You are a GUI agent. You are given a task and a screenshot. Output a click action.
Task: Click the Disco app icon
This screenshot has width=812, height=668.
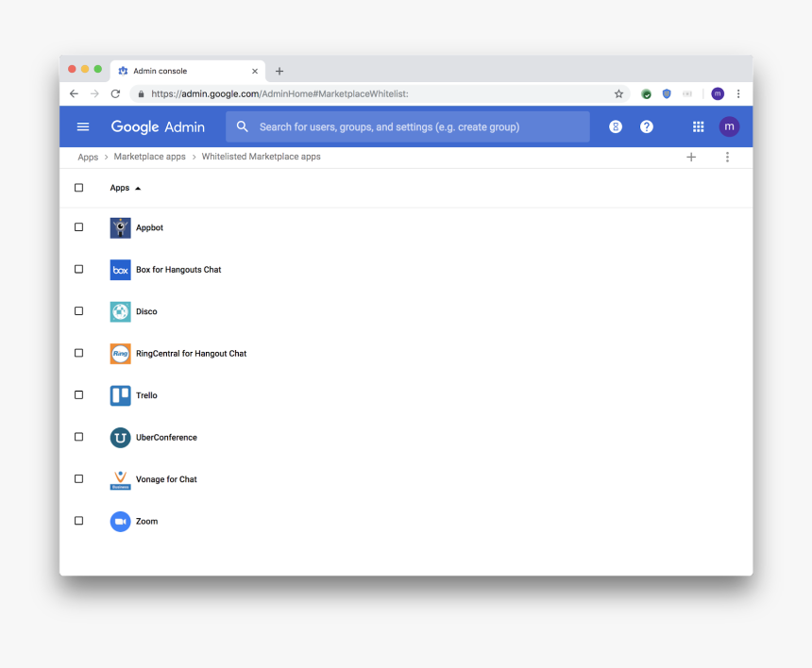click(x=120, y=311)
